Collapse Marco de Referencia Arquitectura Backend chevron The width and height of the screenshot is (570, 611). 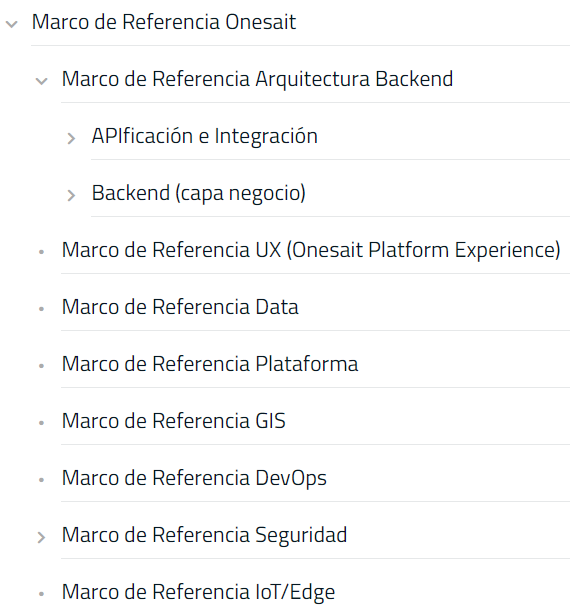[x=41, y=81]
